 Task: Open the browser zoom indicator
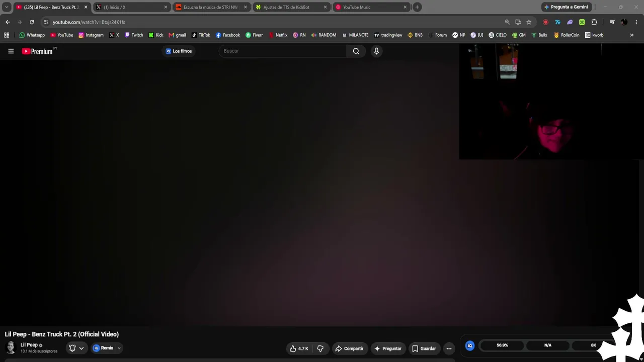click(507, 22)
